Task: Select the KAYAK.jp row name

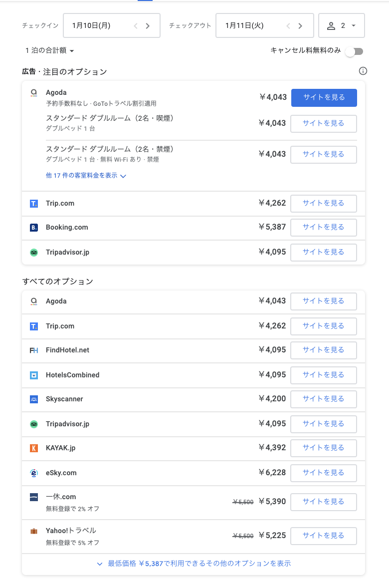Action: click(x=60, y=448)
